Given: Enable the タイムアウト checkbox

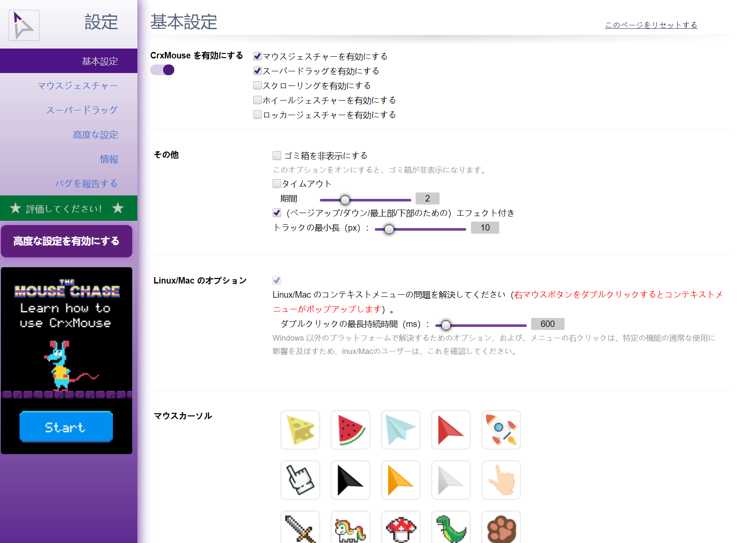Looking at the screenshot, I should coord(277,184).
